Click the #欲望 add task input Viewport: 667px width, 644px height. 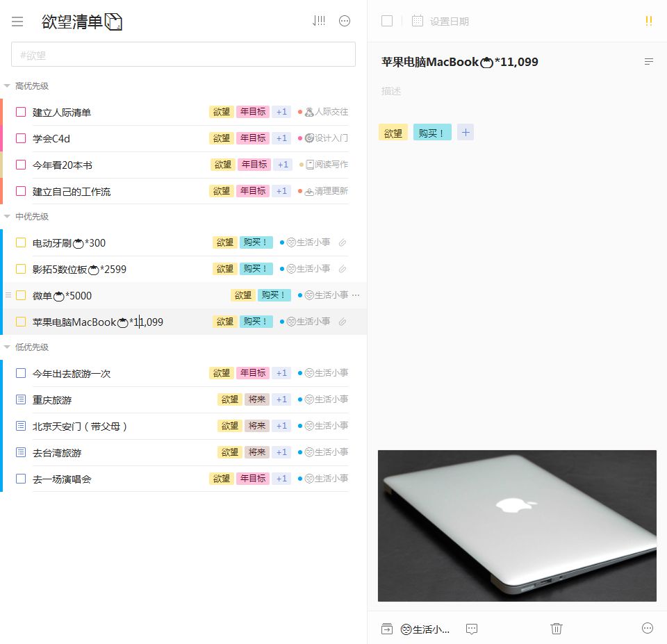click(183, 54)
